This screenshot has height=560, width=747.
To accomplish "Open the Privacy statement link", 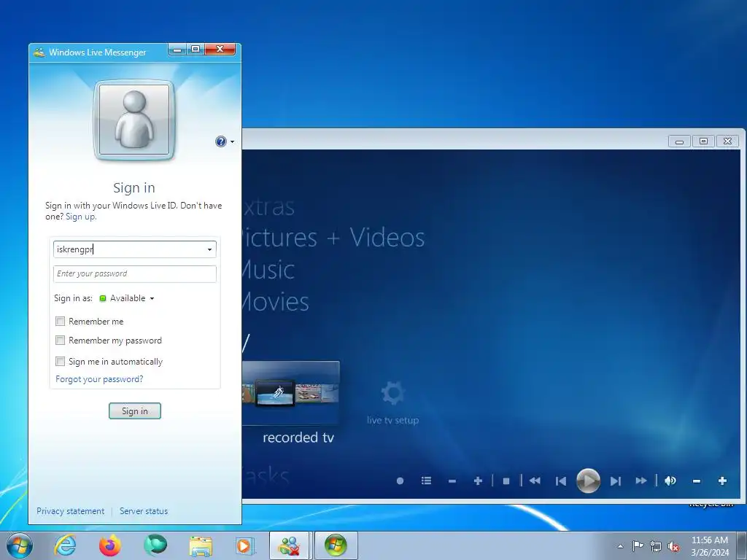I will coord(71,511).
